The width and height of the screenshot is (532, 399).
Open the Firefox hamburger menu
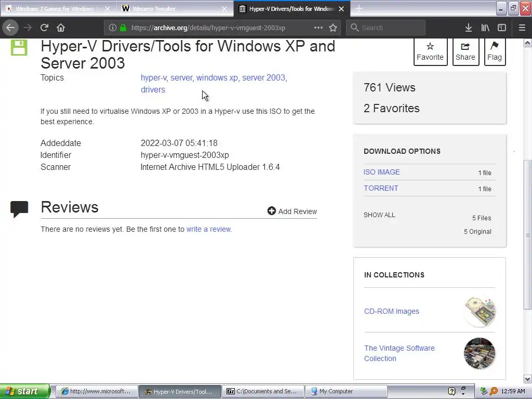point(522,28)
